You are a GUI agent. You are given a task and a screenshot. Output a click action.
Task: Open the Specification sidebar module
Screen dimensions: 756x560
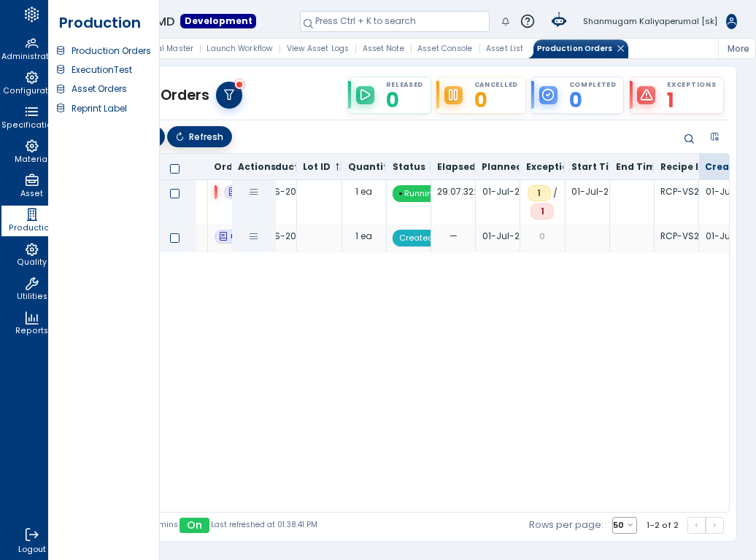tap(25, 118)
